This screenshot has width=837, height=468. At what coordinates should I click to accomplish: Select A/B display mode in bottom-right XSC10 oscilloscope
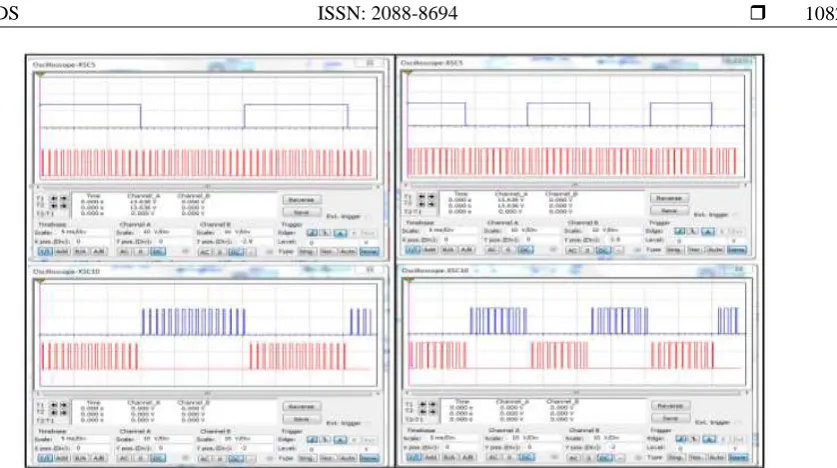[x=467, y=457]
